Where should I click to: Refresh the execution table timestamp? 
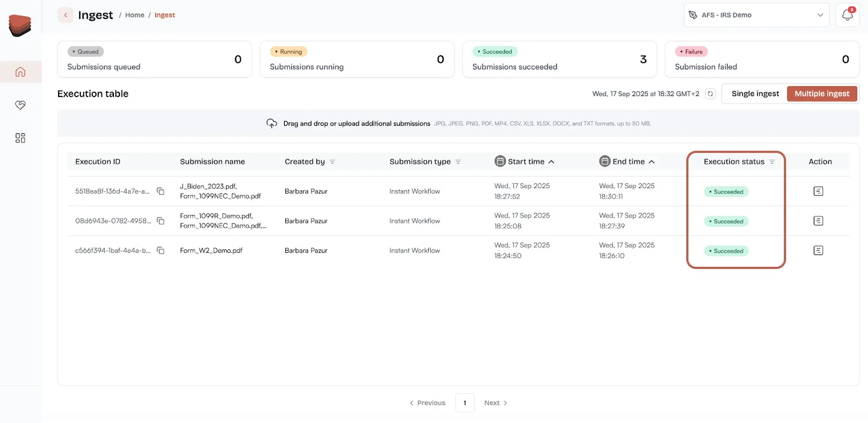(x=710, y=94)
